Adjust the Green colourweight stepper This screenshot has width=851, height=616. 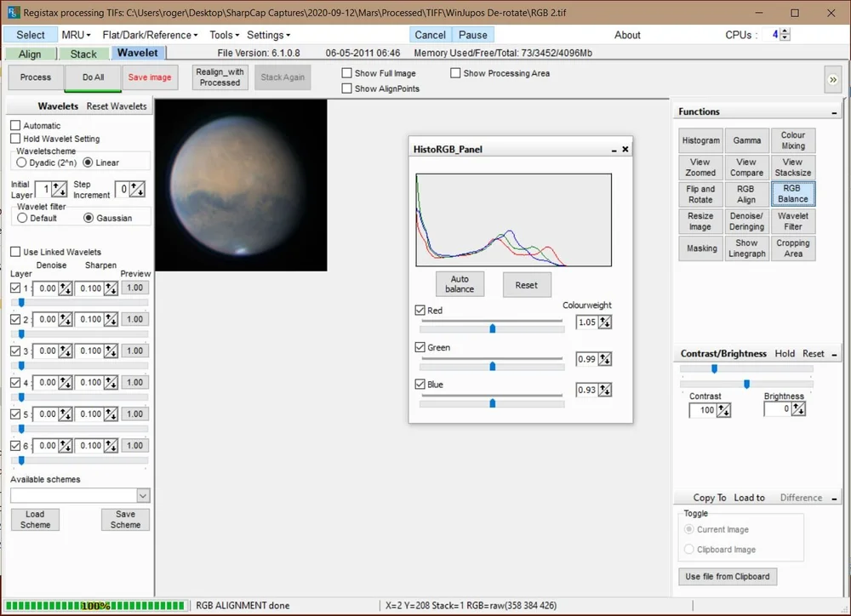tap(605, 359)
